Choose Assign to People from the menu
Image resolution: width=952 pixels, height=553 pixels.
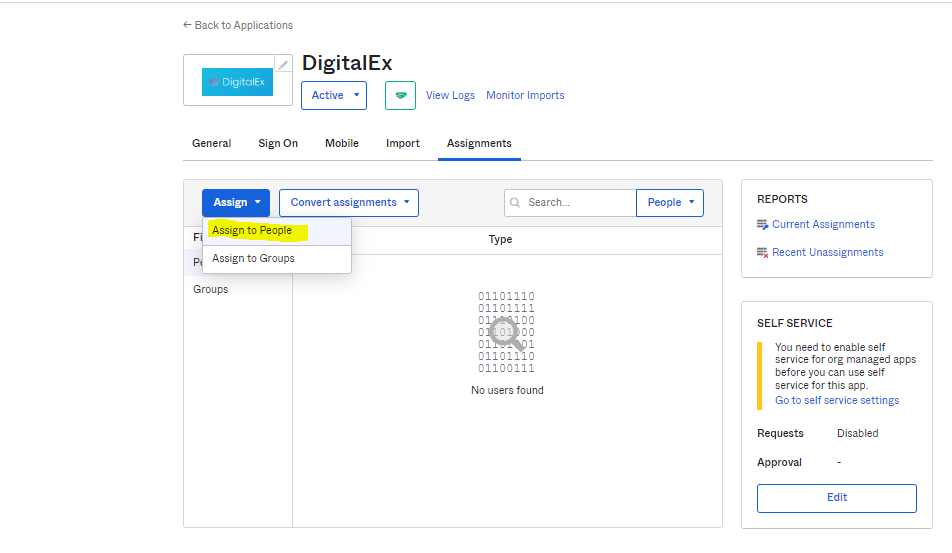(252, 231)
